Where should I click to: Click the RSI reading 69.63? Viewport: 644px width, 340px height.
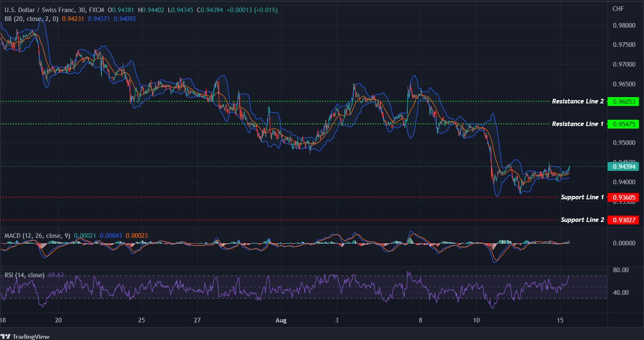(x=57, y=275)
